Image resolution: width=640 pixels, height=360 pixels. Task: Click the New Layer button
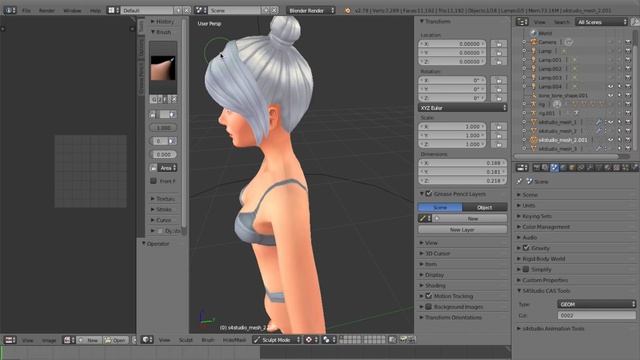pos(462,230)
